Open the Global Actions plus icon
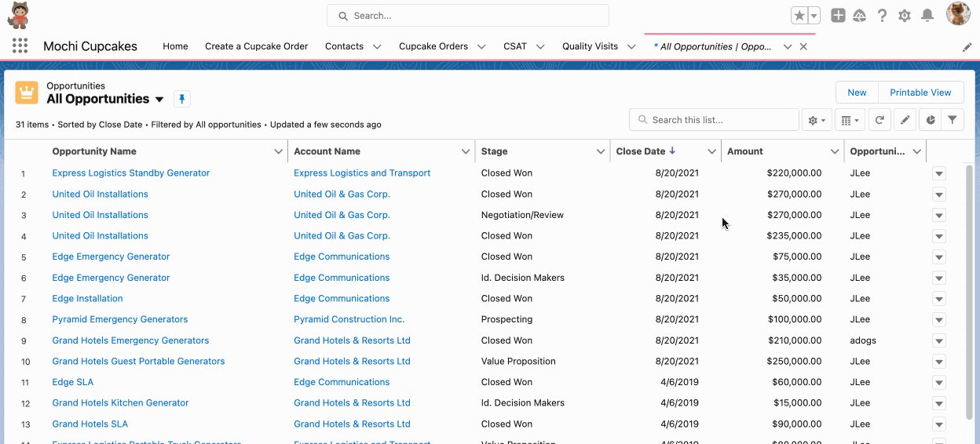Viewport: 980px width, 444px height. (838, 16)
